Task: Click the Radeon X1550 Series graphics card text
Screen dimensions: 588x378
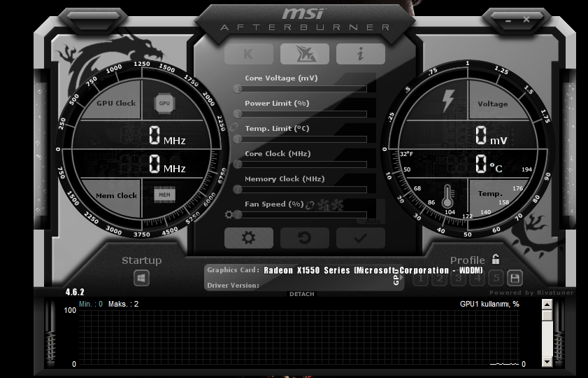Action: pyautogui.click(x=373, y=270)
